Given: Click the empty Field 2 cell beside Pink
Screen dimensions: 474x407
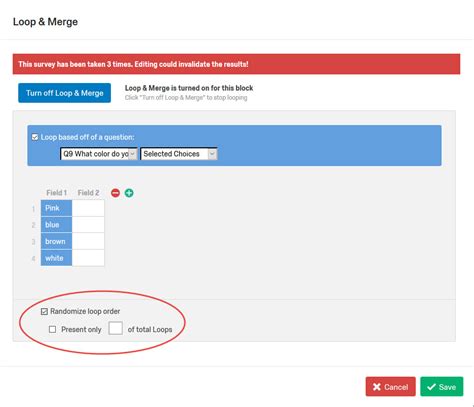Looking at the screenshot, I should pos(88,208).
